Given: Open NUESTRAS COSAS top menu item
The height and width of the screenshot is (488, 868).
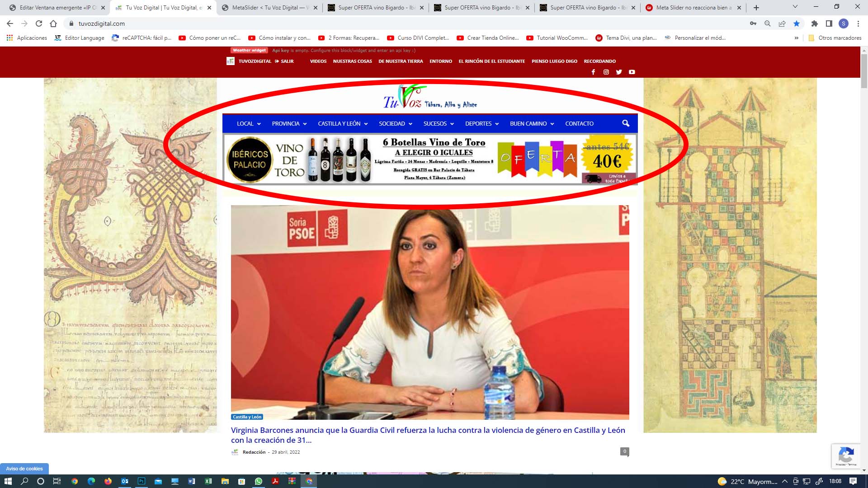Looking at the screenshot, I should 353,61.
